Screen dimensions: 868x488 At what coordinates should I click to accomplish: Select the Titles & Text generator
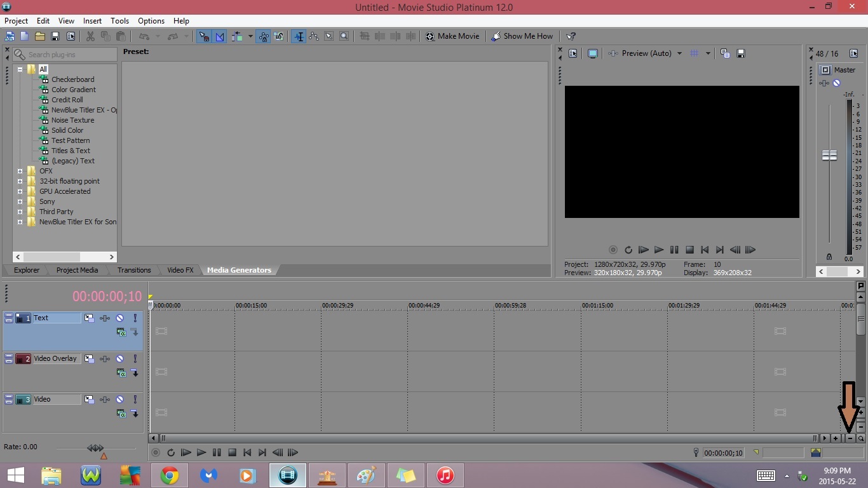tap(71, 151)
